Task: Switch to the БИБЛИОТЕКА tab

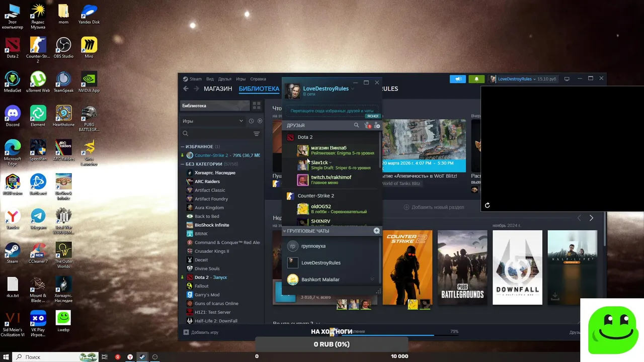Action: click(259, 89)
